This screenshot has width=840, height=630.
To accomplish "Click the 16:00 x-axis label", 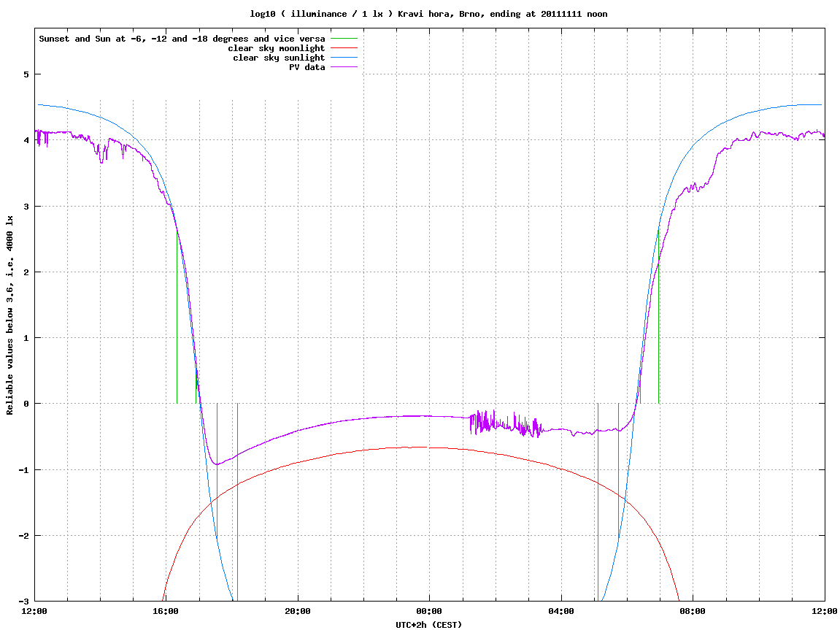I will point(166,611).
